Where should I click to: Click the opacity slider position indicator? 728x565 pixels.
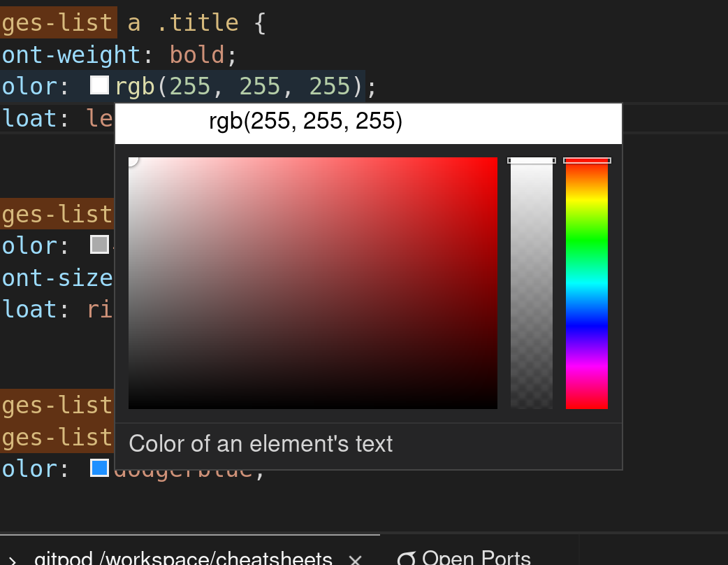[x=531, y=159]
